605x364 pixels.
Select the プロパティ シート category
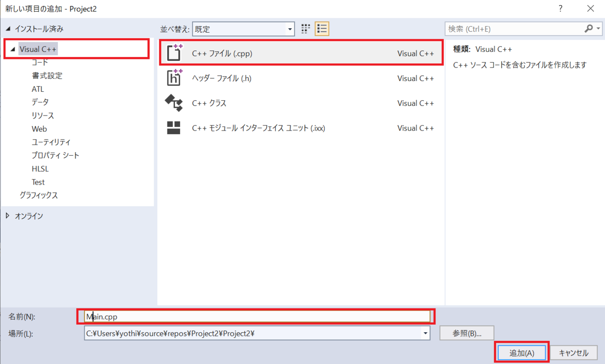coord(55,155)
